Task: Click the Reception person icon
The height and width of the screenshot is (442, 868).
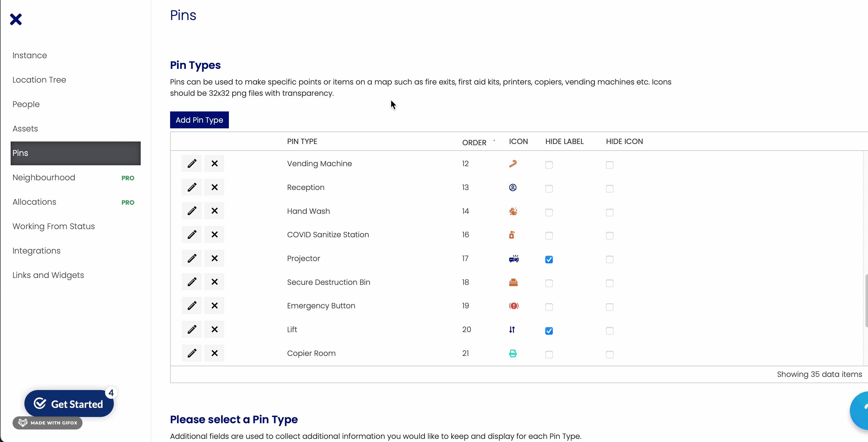Action: click(513, 188)
